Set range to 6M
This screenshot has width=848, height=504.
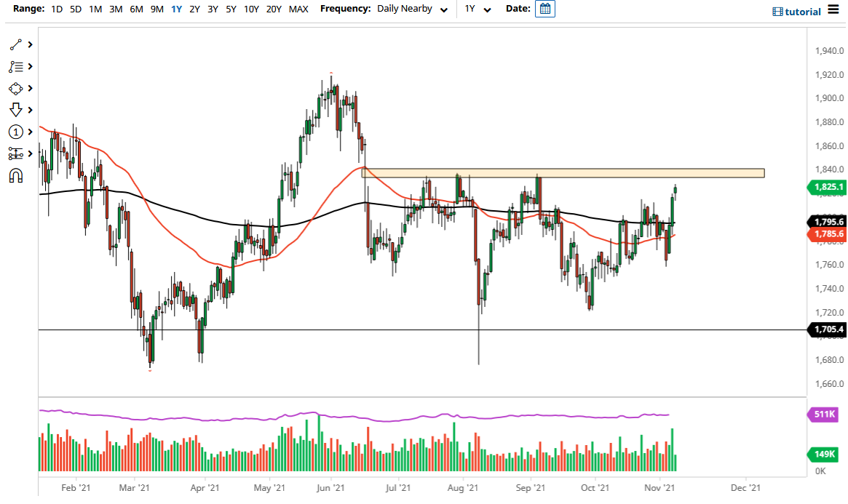(136, 9)
